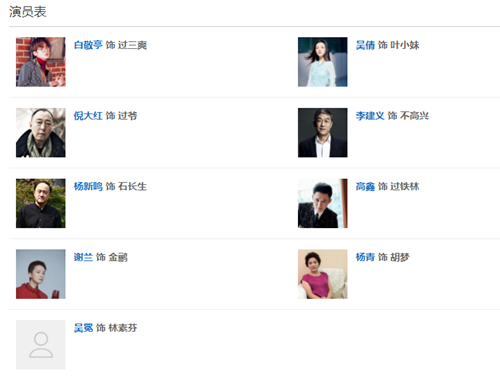This screenshot has height=379, width=500.
Task: Click the 倪大红 name link
Action: (88, 116)
